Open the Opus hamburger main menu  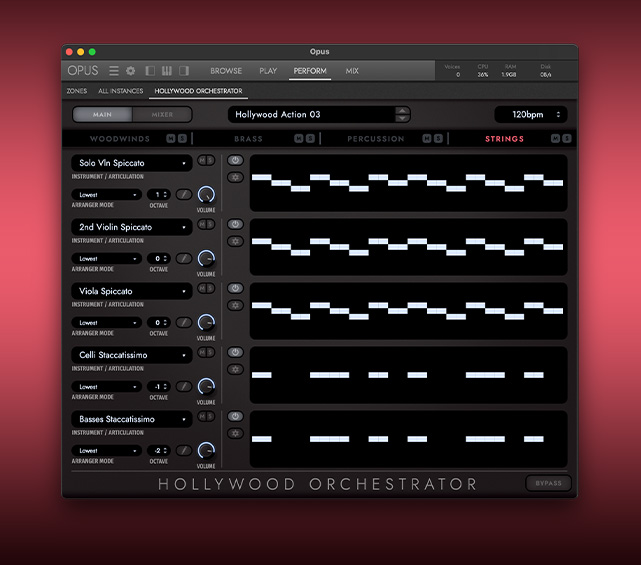(114, 71)
